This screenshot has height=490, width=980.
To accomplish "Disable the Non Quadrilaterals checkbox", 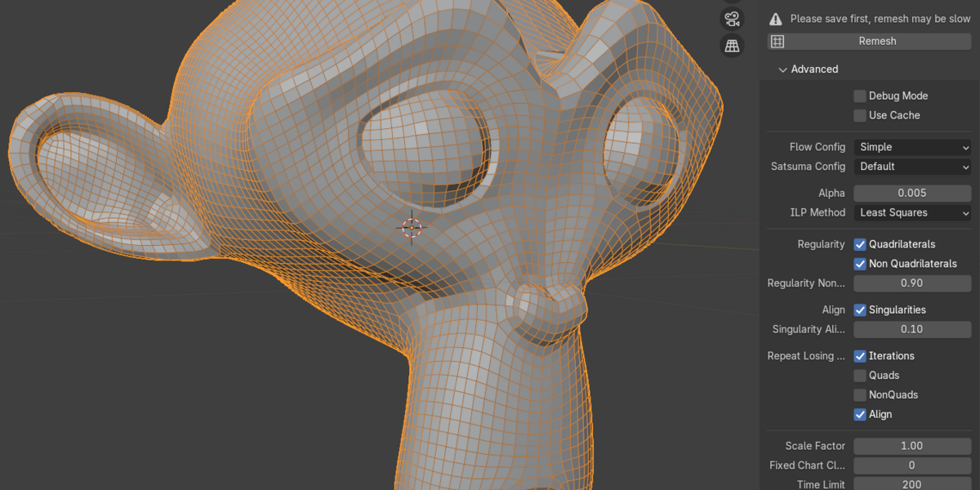I will click(859, 263).
